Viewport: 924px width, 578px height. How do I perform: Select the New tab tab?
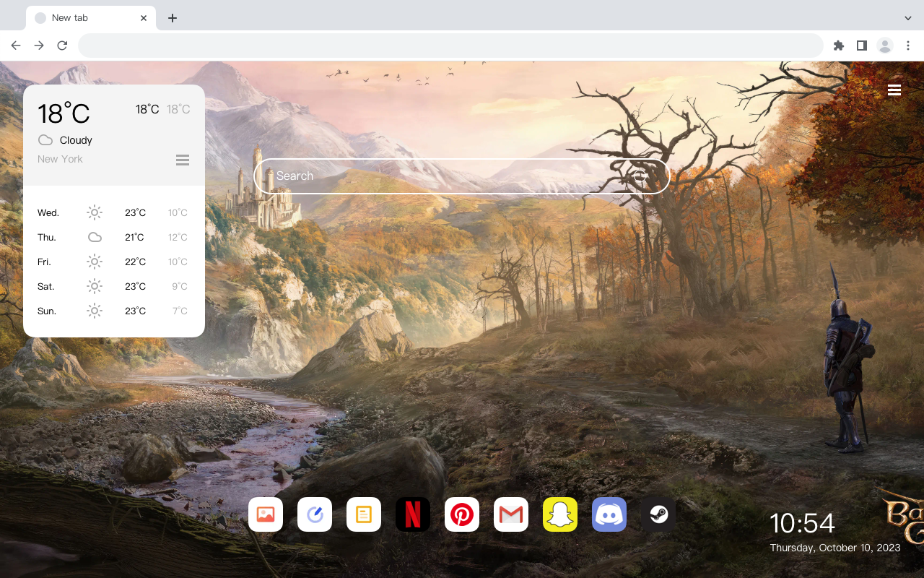click(91, 18)
